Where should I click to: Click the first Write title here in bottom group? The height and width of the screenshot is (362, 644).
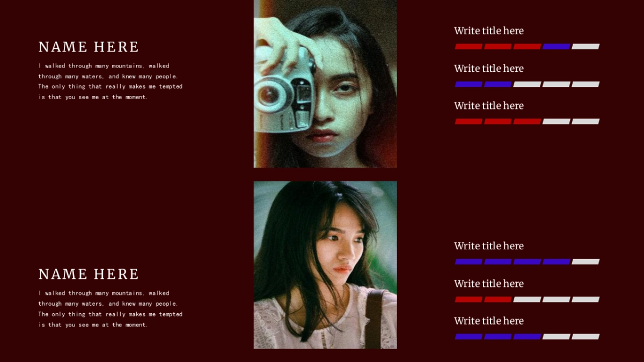click(489, 246)
